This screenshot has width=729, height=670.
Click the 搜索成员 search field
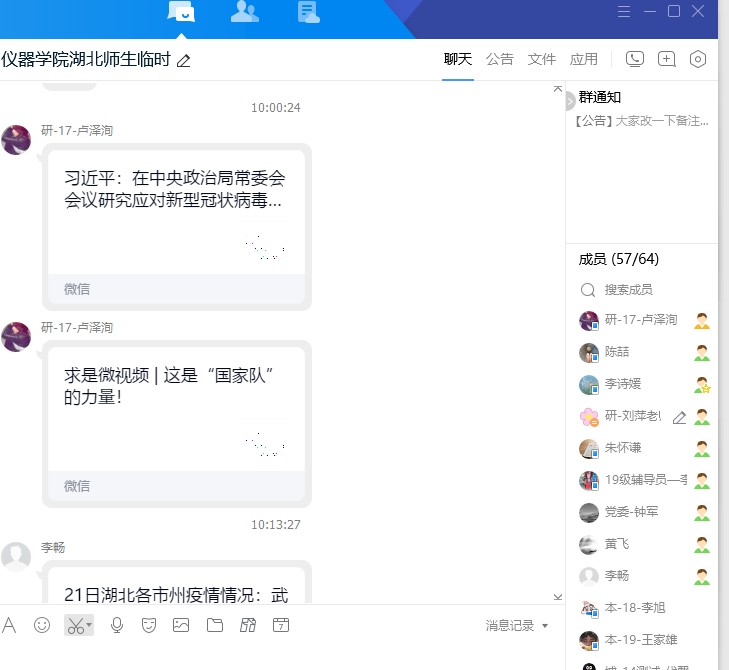pyautogui.click(x=640, y=289)
